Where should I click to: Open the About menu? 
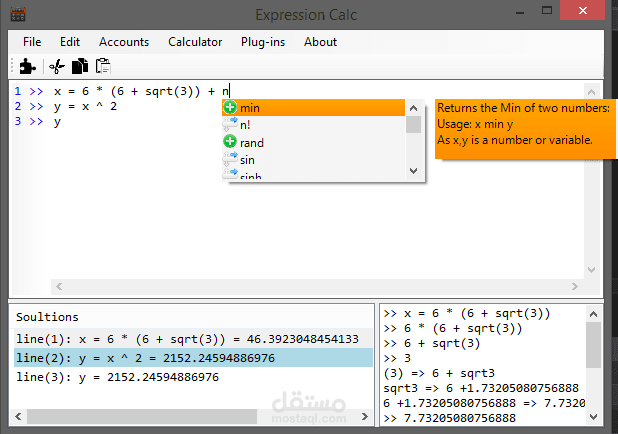[x=320, y=42]
